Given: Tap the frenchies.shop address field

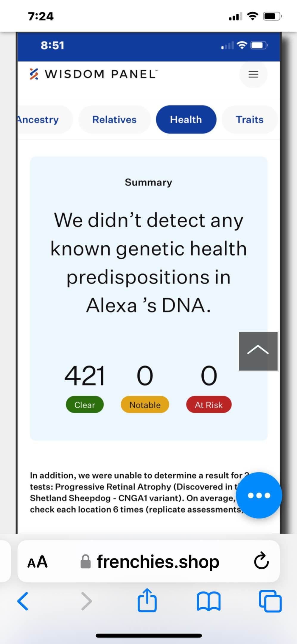Looking at the screenshot, I should pos(149,561).
